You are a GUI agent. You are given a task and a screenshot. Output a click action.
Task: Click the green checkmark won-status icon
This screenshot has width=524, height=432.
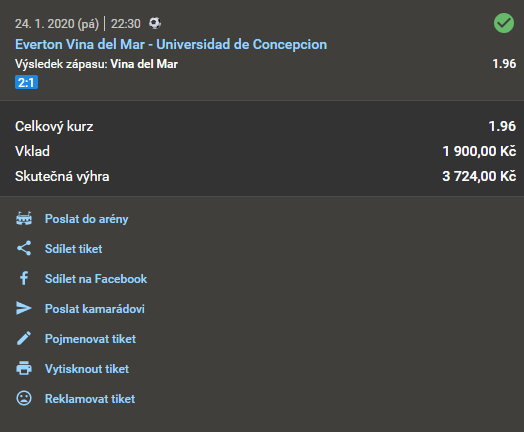tap(504, 23)
